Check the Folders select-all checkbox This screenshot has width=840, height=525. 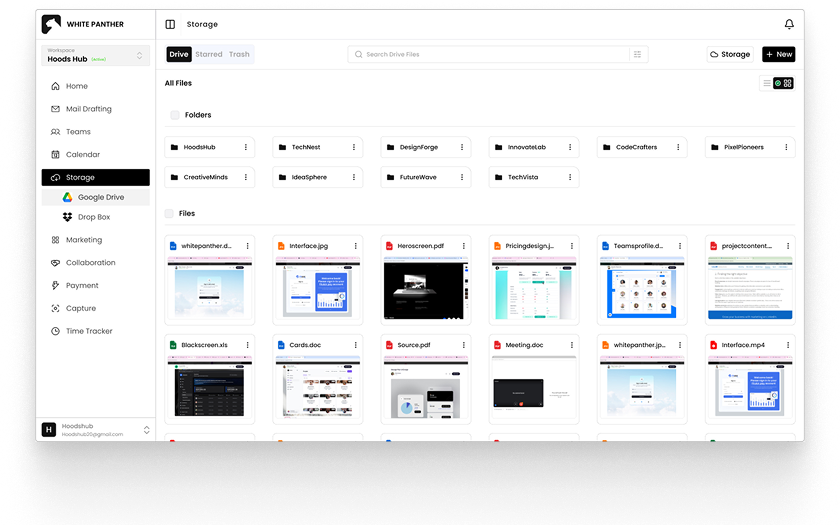click(175, 115)
